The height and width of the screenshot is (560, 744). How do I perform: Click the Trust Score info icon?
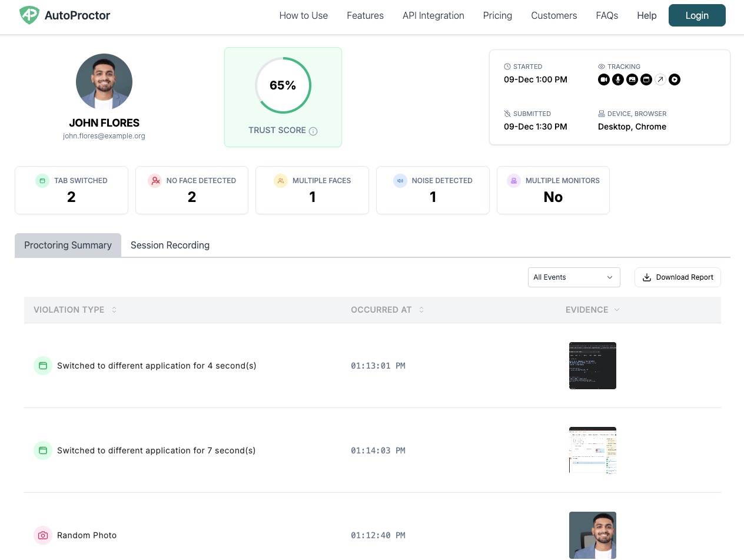coord(313,131)
